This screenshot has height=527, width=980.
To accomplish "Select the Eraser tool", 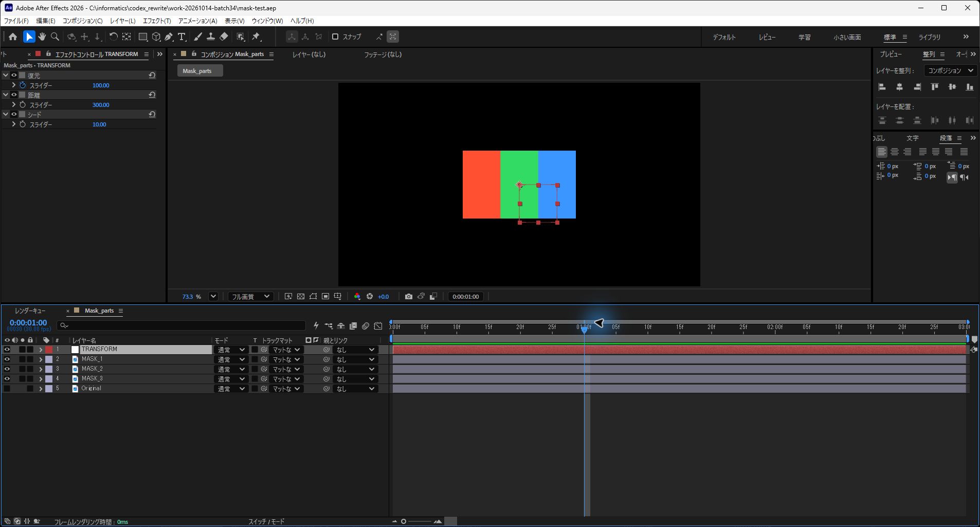I will tap(224, 37).
